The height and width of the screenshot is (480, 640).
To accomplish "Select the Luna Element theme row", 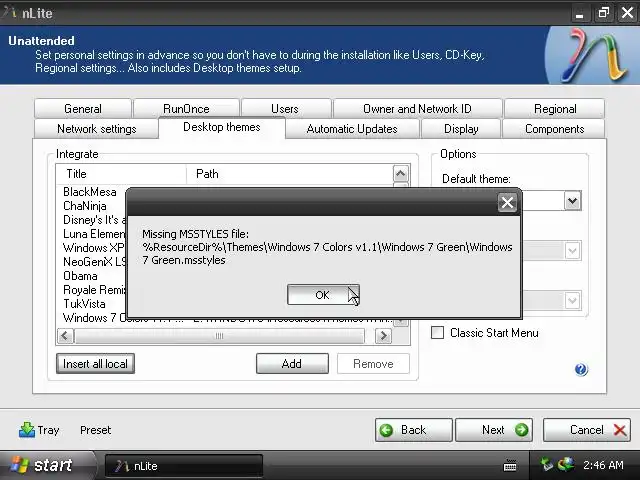I will (95, 234).
